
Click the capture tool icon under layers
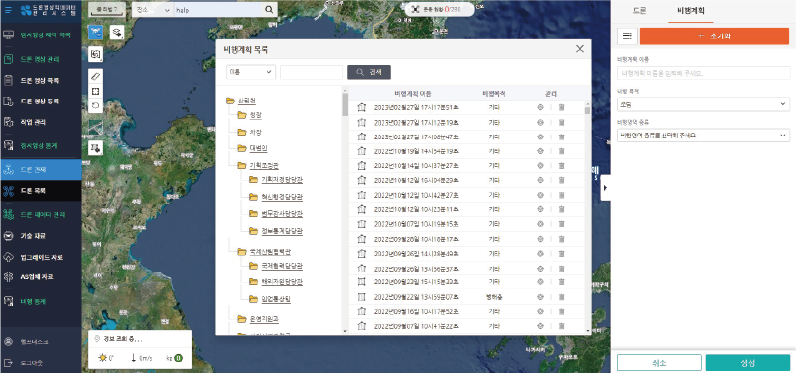(95, 54)
